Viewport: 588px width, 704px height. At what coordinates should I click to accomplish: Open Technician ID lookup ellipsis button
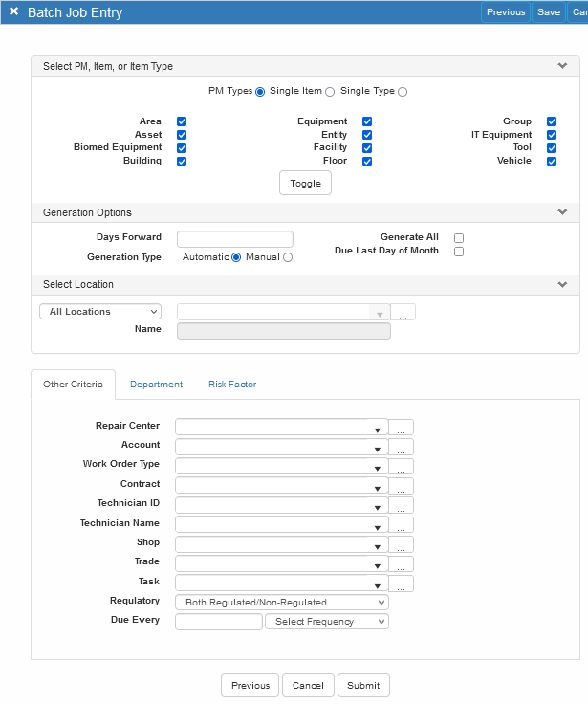coord(402,505)
